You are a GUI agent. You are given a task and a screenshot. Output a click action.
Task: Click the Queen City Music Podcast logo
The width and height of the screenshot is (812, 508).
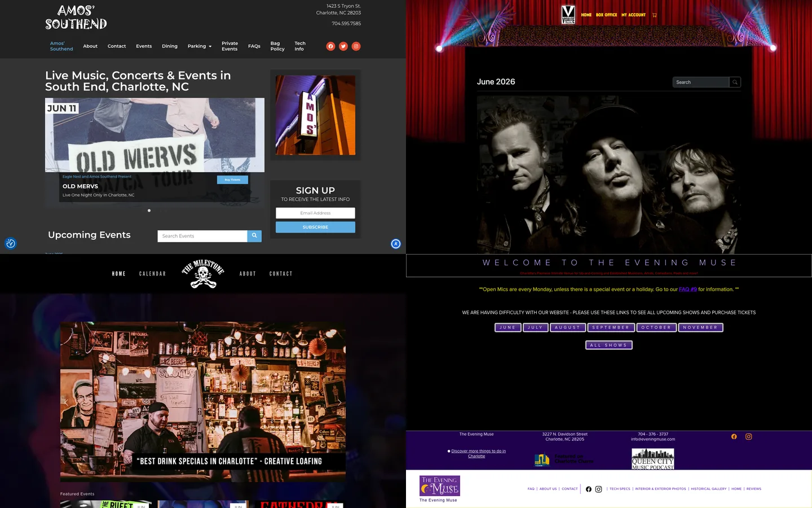coord(653,459)
